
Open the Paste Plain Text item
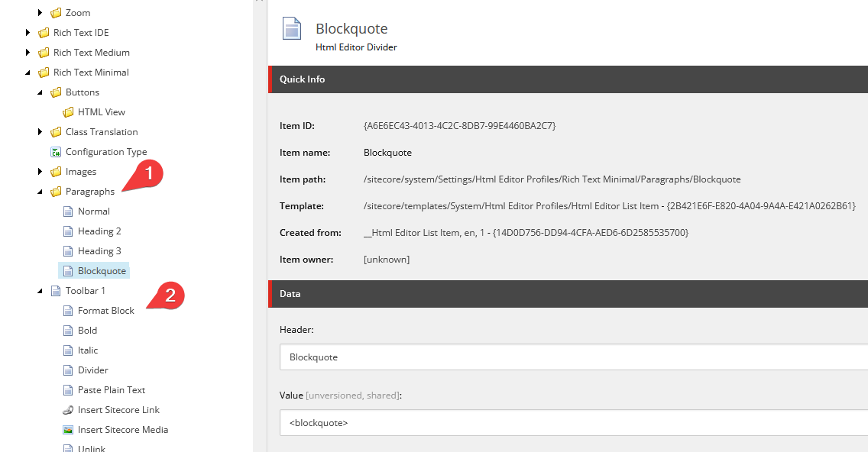coord(112,391)
